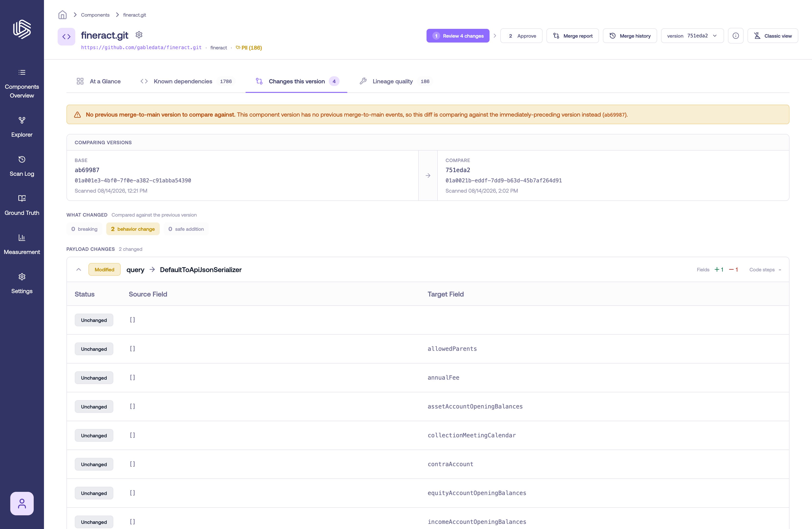The height and width of the screenshot is (529, 812).
Task: Open the version 751eda2 dropdown
Action: [692, 36]
